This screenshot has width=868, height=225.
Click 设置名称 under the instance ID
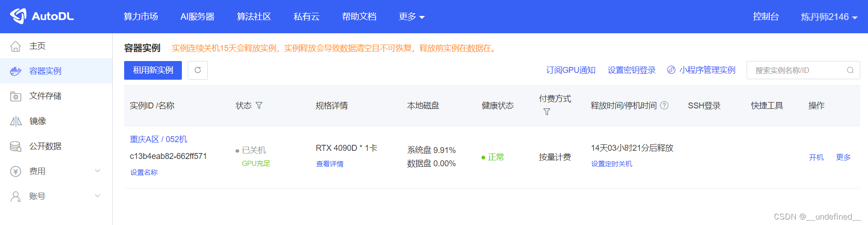click(x=144, y=173)
